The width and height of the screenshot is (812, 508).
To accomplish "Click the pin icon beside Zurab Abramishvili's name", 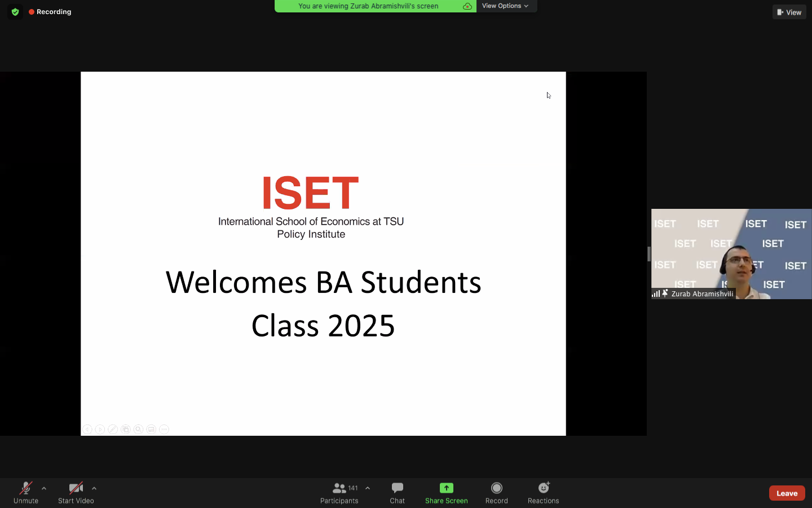I will click(x=665, y=294).
